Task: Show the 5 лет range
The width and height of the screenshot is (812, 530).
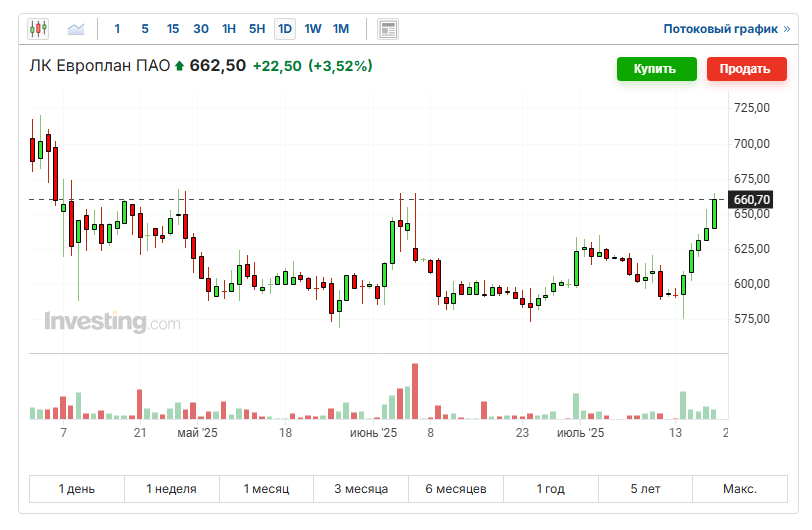Action: (645, 489)
